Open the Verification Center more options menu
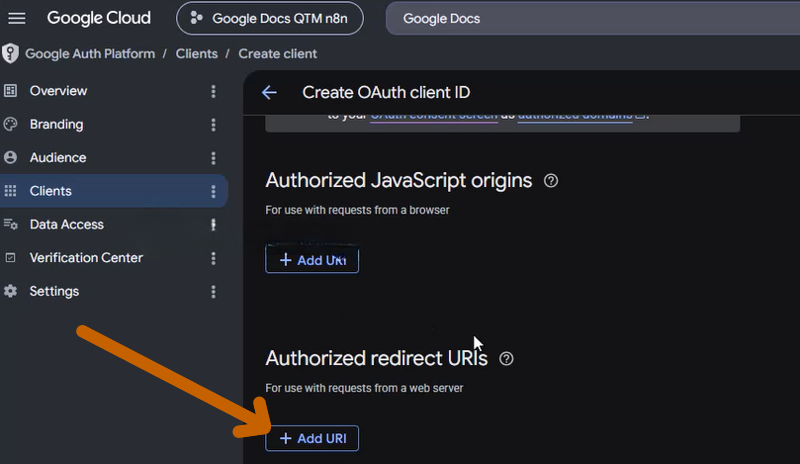The width and height of the screenshot is (800, 464). 213,258
